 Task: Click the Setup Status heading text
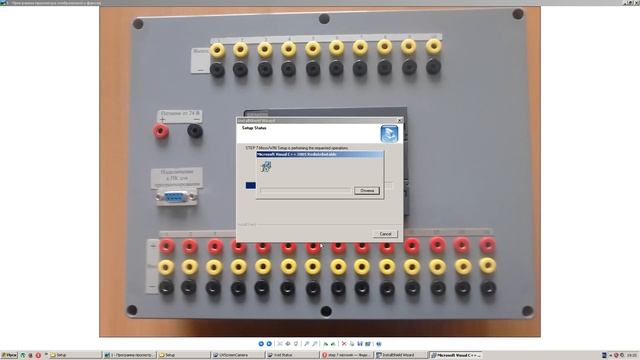click(254, 128)
